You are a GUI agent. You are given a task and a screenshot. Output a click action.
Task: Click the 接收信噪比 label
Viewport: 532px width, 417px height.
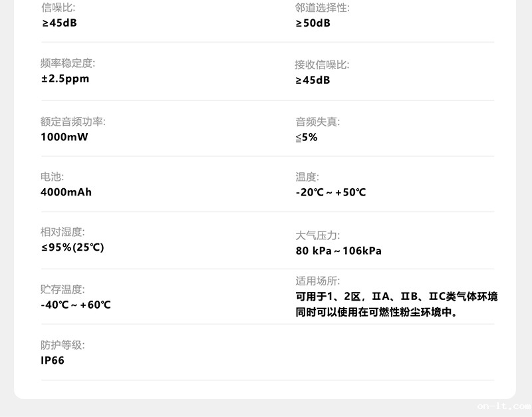322,65
